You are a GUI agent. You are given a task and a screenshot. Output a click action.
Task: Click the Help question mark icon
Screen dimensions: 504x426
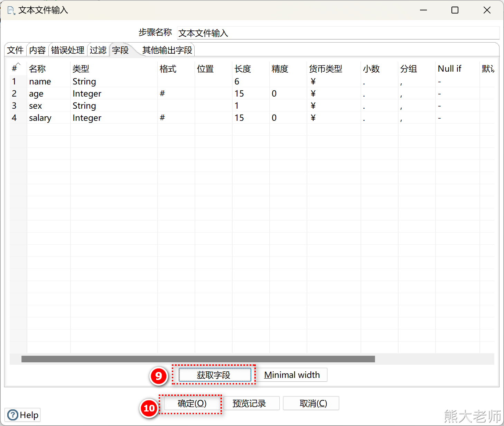(12, 415)
